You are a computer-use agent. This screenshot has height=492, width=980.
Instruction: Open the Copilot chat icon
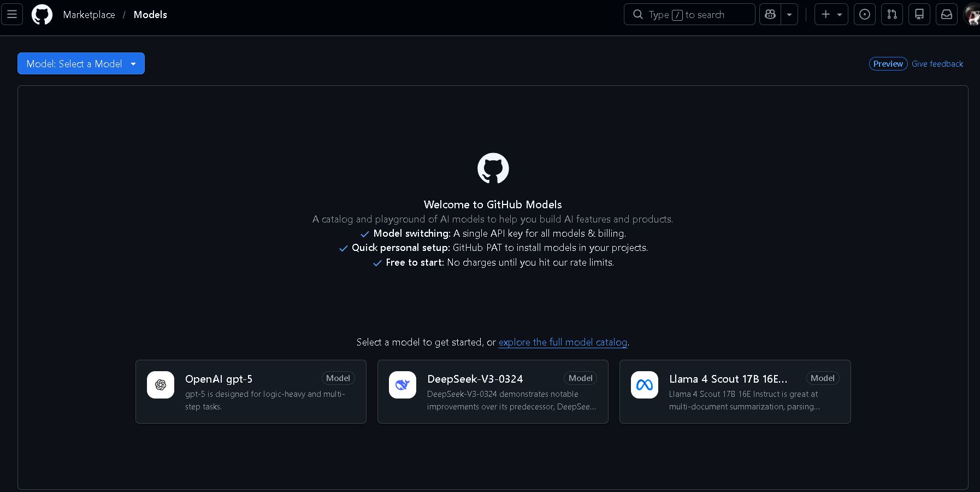770,14
